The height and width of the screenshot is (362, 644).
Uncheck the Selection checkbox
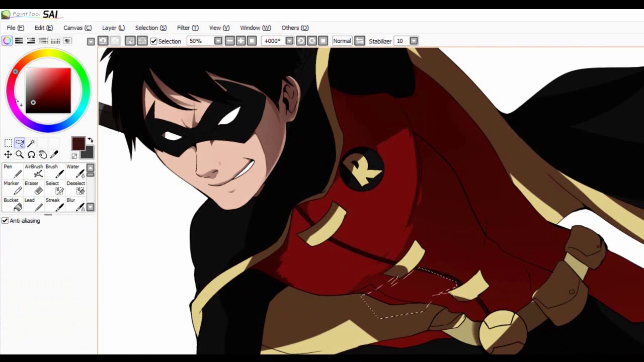pos(154,41)
